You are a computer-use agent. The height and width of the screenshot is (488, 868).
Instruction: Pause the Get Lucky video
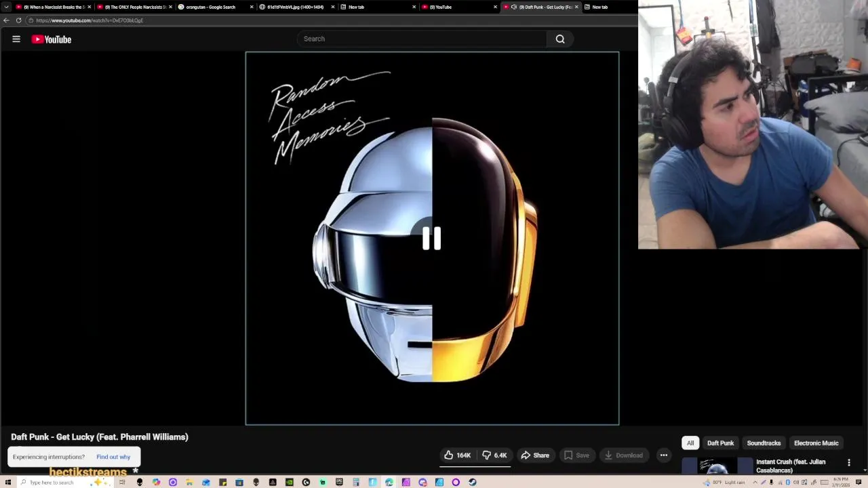432,238
